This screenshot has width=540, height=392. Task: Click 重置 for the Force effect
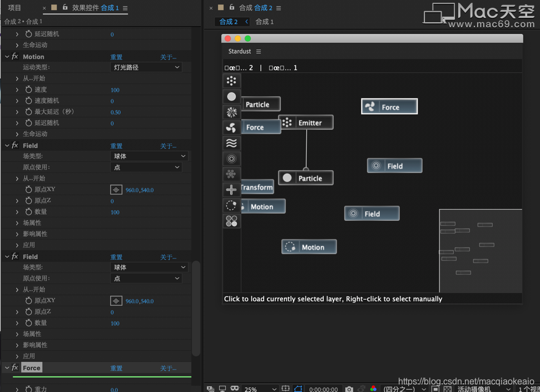(116, 368)
